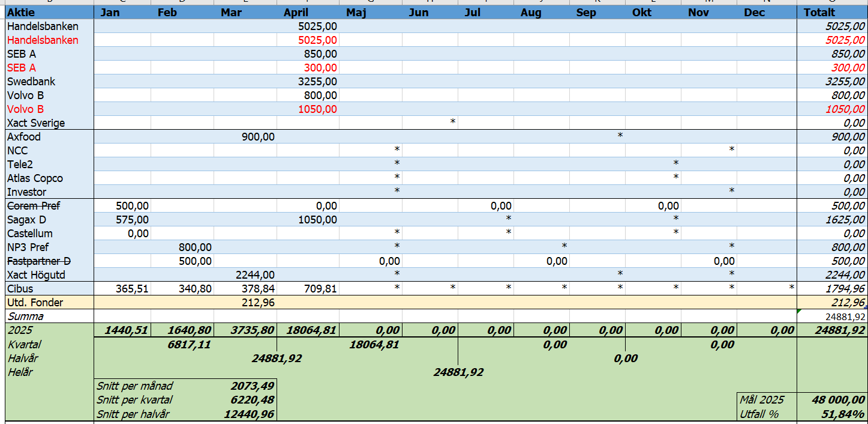The height and width of the screenshot is (424, 868).
Task: Click Cibus March value 378,84
Action: (258, 289)
